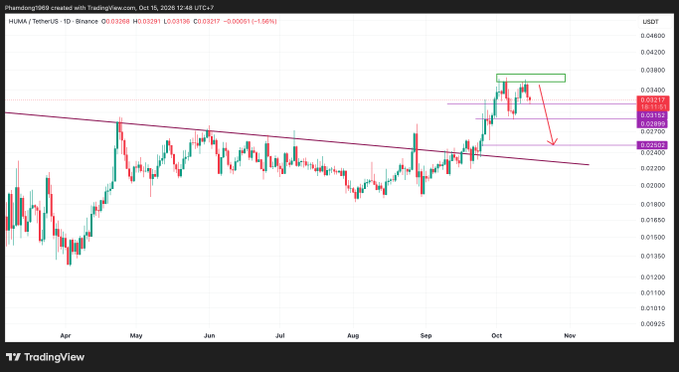The width and height of the screenshot is (679, 372).
Task: Select the open value O0.03268
Action: coord(115,21)
